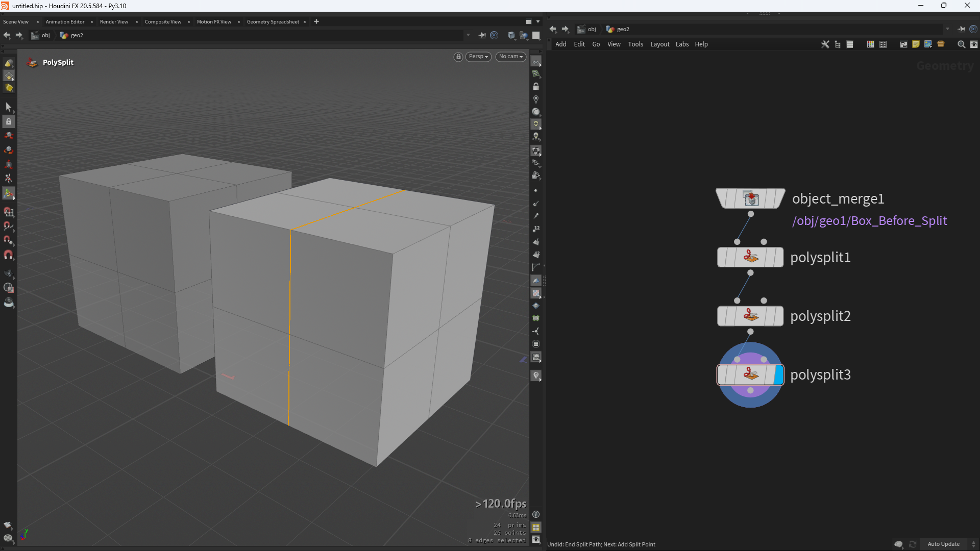Activate the Scale tool in left toolbar

click(8, 164)
